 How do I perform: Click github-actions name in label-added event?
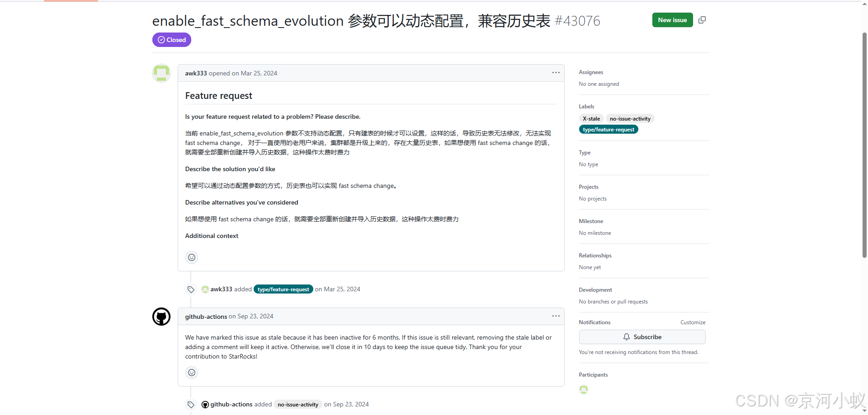coord(231,405)
